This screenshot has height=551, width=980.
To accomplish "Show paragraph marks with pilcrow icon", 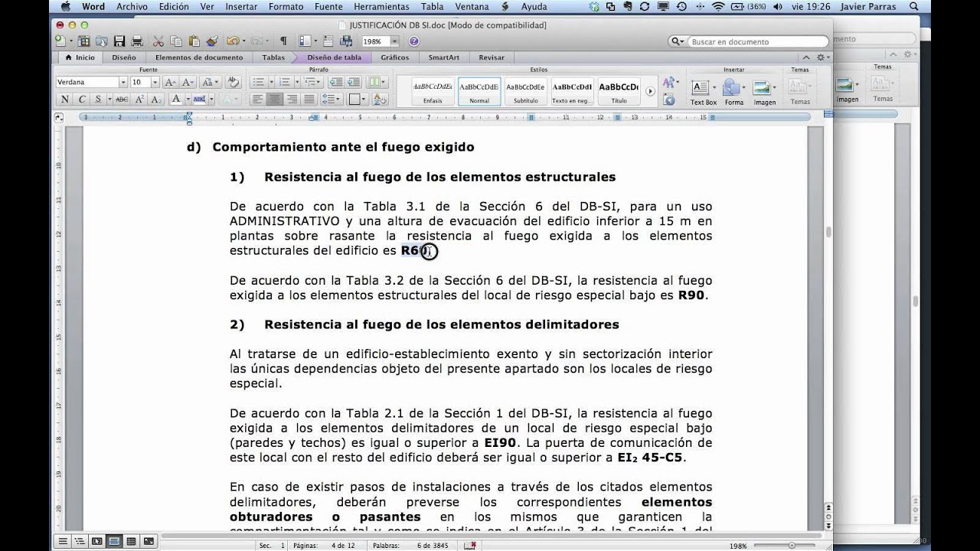I will 283,41.
